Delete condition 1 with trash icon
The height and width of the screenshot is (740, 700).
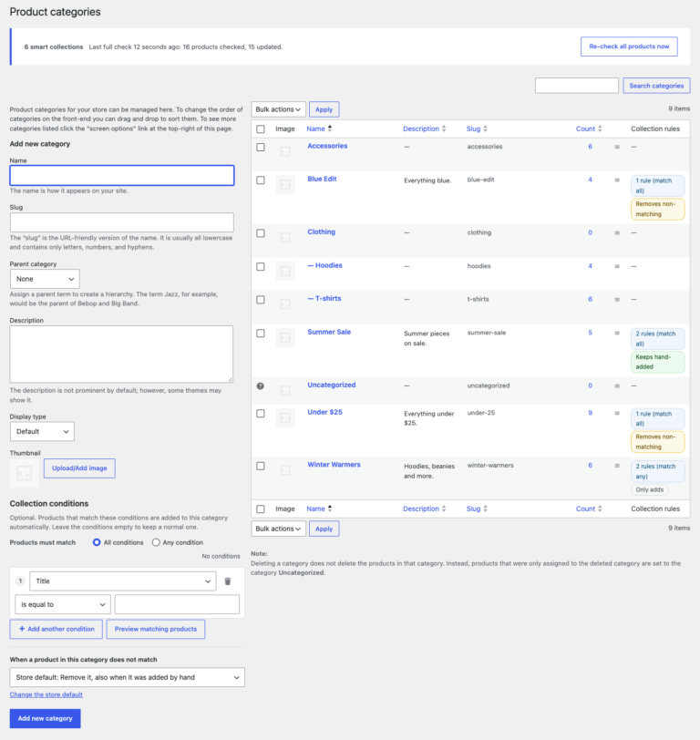228,581
